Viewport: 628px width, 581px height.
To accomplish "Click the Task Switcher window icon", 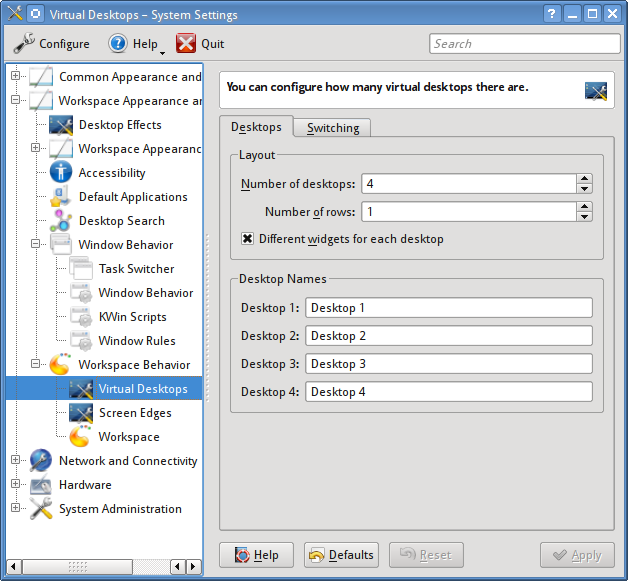I will (x=81, y=269).
